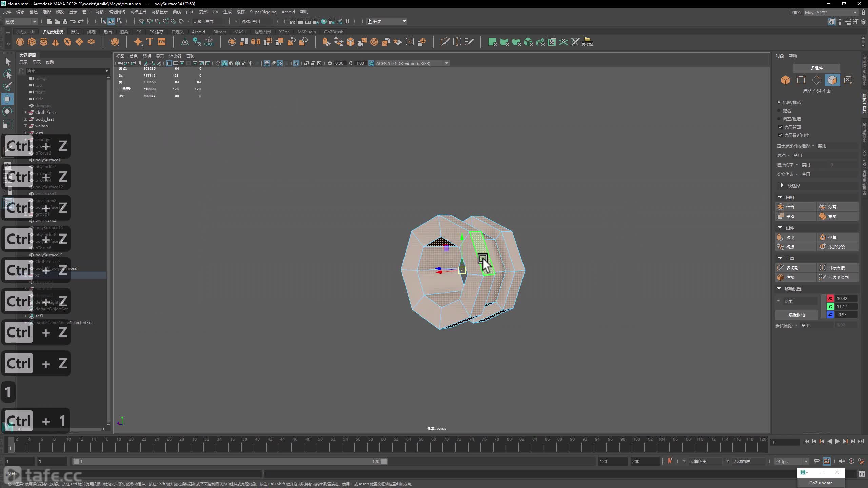The width and height of the screenshot is (868, 488).
Task: Select Face selection mode icon
Action: coord(832,80)
